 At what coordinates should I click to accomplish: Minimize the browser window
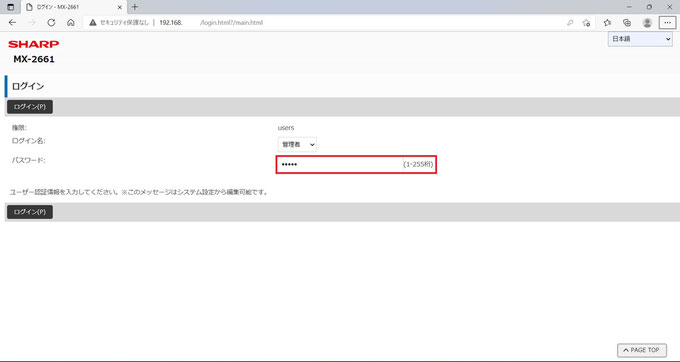point(629,7)
